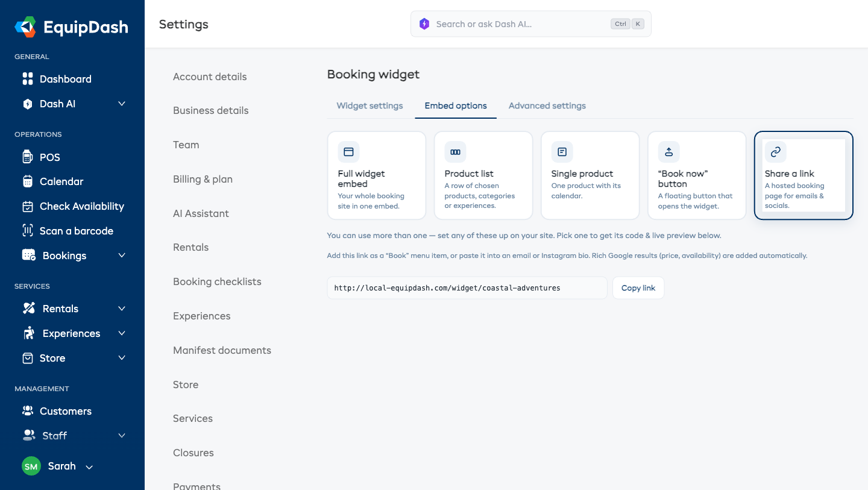
Task: Open Billing & plan settings
Action: [203, 179]
